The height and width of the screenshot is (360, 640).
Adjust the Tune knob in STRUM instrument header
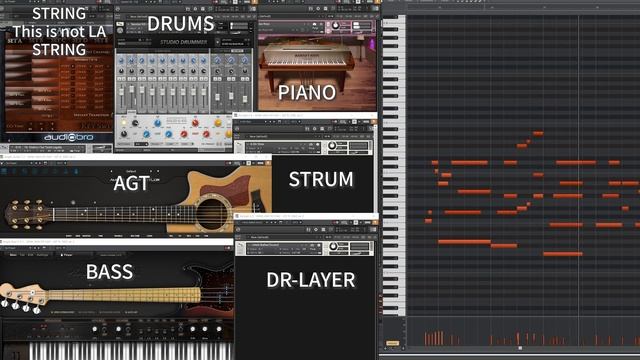point(332,146)
